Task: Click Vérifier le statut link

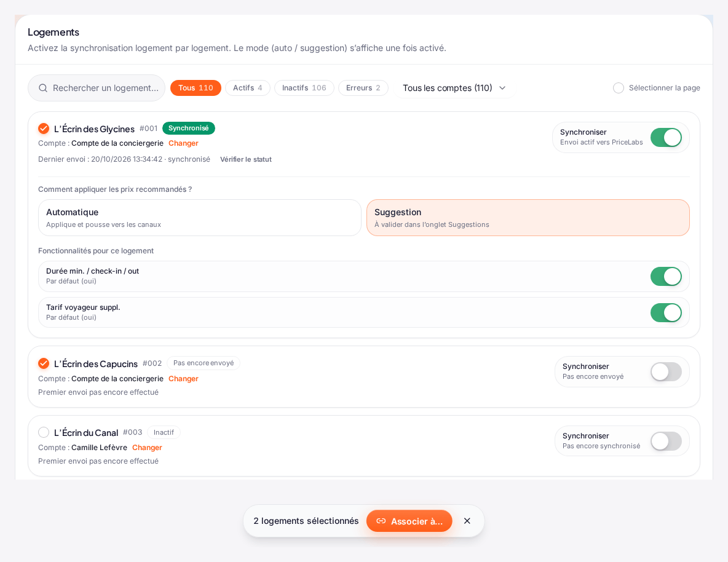Action: coord(245,159)
